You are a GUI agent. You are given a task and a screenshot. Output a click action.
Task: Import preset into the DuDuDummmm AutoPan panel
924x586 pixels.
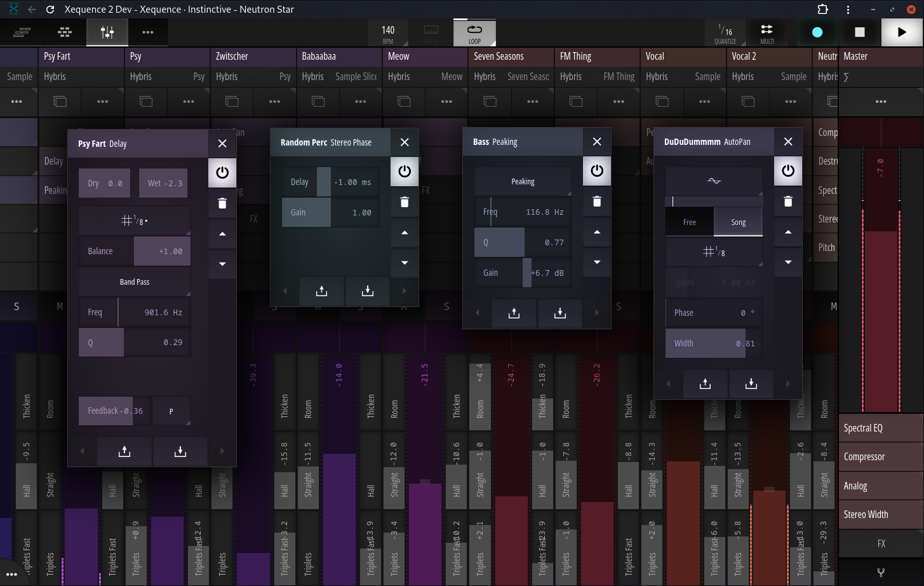pyautogui.click(x=751, y=384)
